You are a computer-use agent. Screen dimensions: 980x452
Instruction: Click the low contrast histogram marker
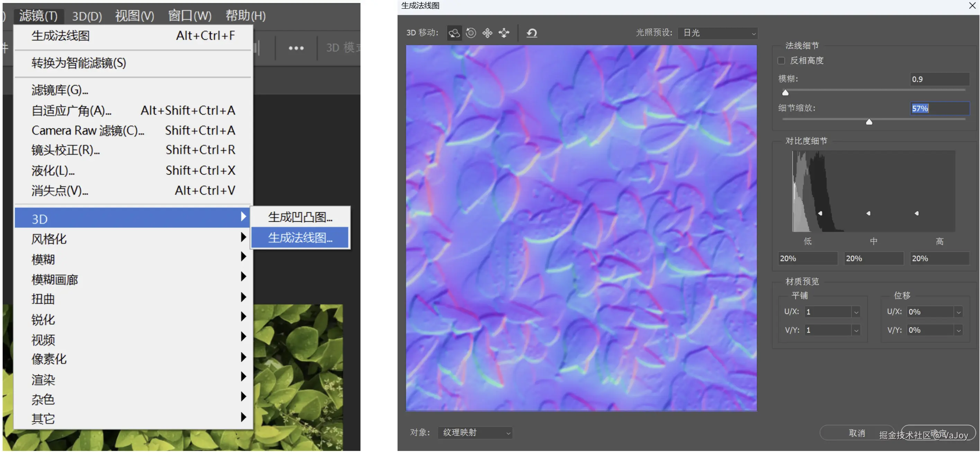[820, 213]
